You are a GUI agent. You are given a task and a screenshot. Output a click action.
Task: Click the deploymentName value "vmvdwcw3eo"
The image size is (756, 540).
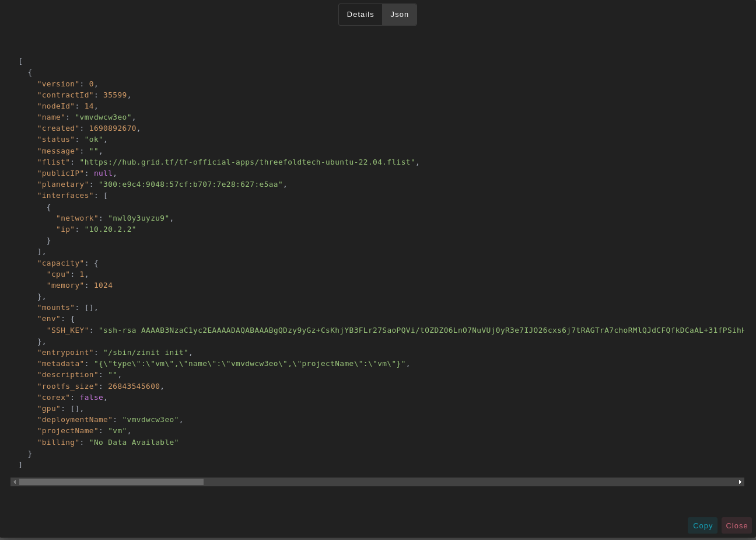(150, 420)
